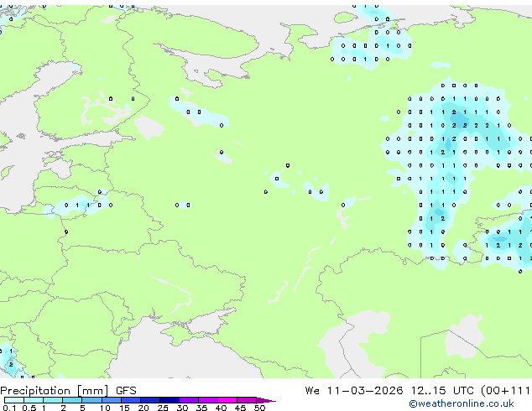Click the legend label '10'
The width and height of the screenshot is (532, 411).
(x=105, y=408)
